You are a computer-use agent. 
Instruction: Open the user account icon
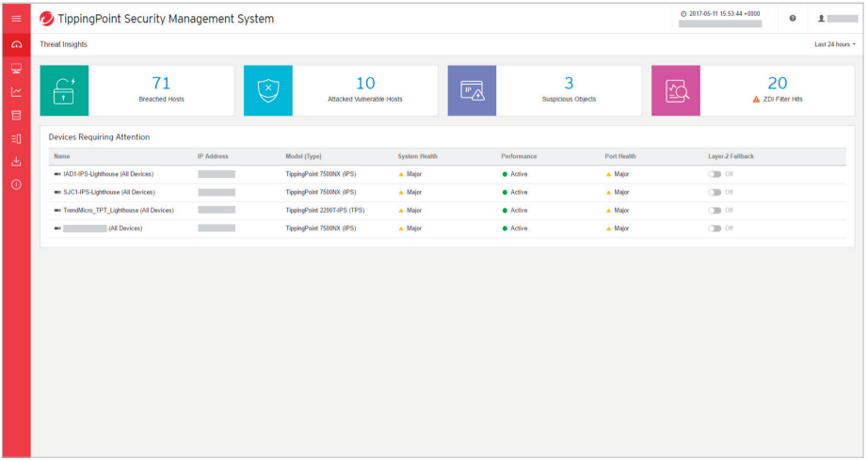pyautogui.click(x=822, y=18)
